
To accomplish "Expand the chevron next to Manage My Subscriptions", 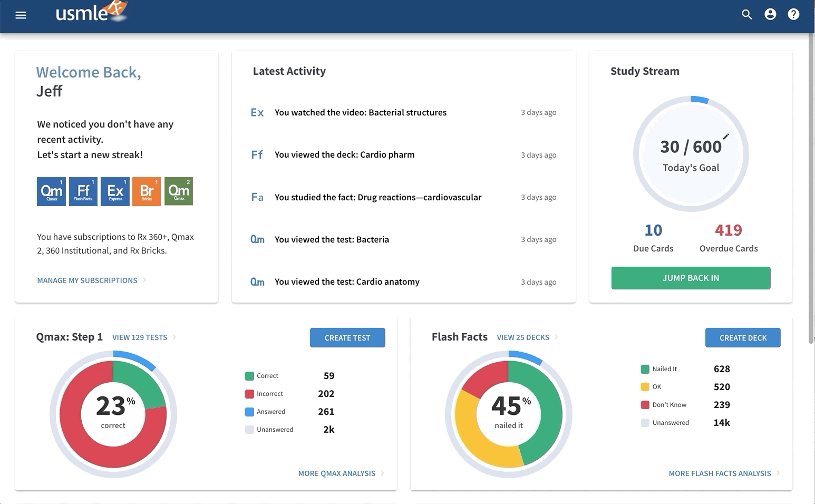I will click(144, 280).
